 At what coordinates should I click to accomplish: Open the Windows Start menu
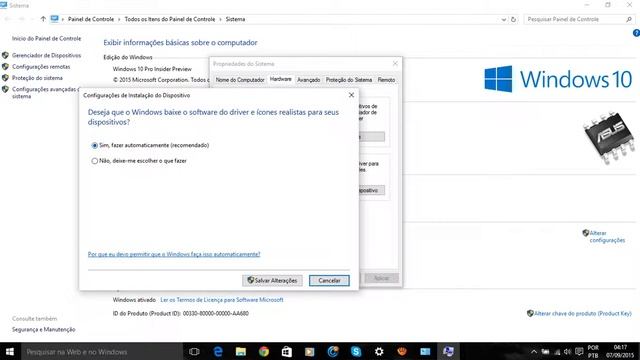coord(10,351)
